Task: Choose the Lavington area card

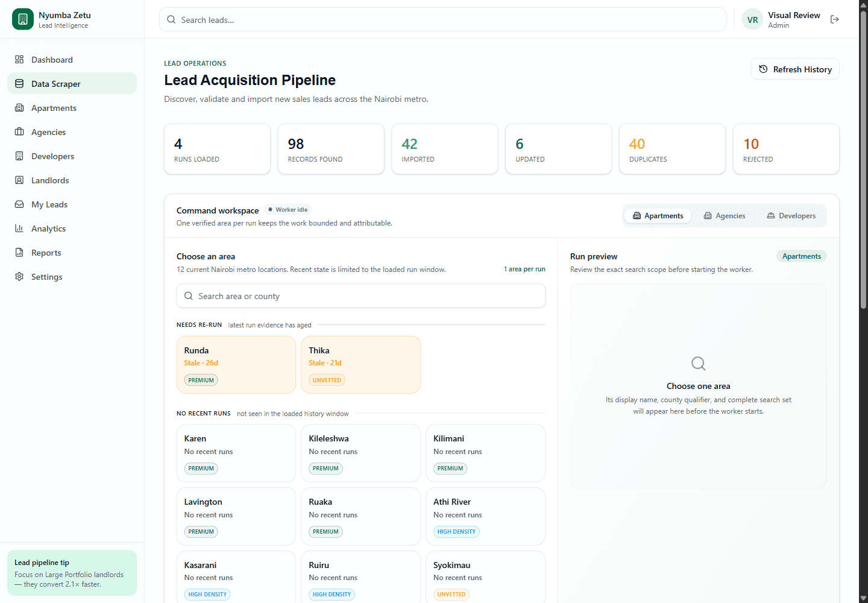Action: 236,516
